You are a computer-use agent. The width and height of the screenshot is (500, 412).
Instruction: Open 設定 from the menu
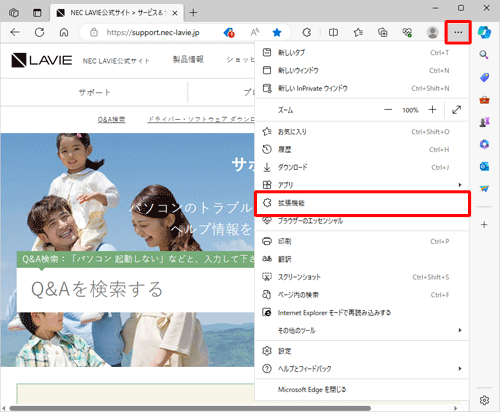pos(362,351)
